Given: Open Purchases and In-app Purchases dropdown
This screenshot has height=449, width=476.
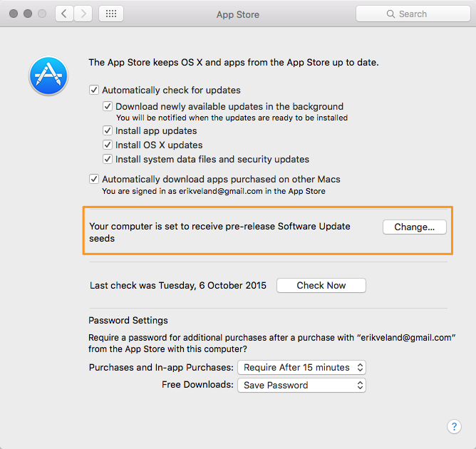Looking at the screenshot, I should pos(301,368).
